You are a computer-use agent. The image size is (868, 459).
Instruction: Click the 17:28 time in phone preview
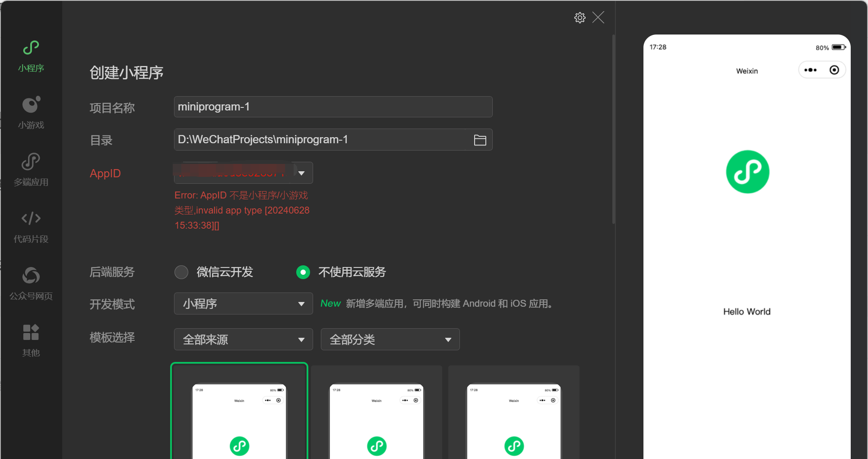658,47
